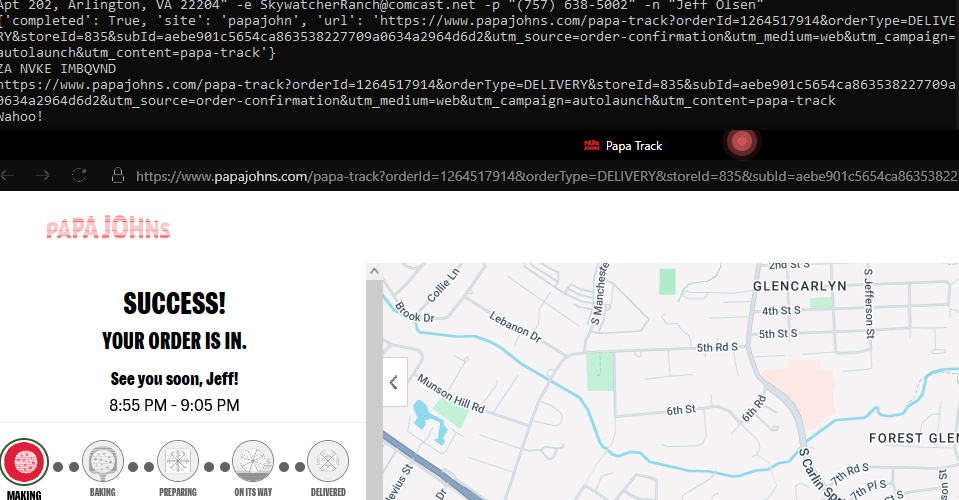Image resolution: width=959 pixels, height=500 pixels.
Task: Select the Preparing step icon
Action: pyautogui.click(x=178, y=462)
